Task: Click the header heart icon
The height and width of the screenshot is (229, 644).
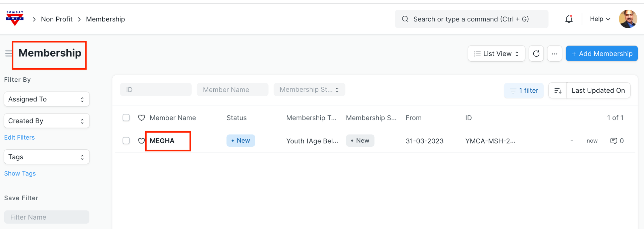Action: (142, 118)
